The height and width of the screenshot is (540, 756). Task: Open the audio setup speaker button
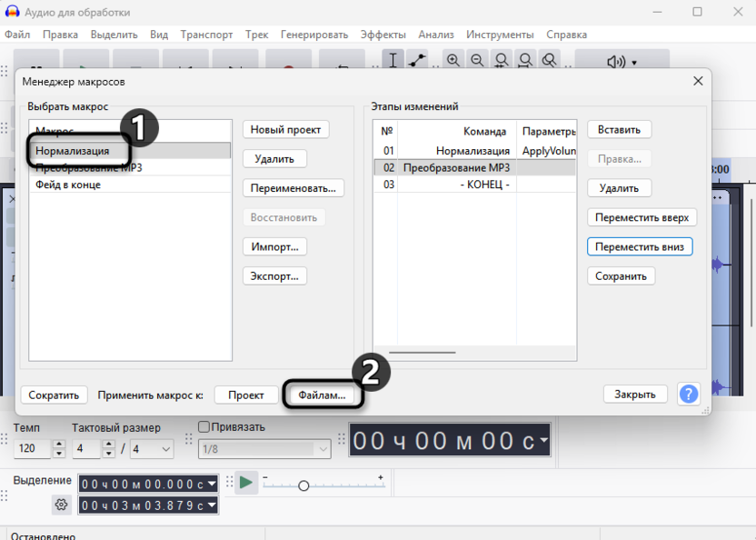coord(622,62)
